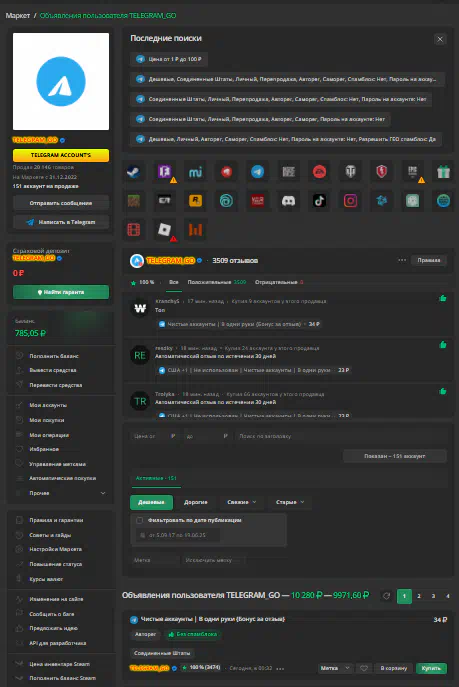Close the recent searches panel
Image resolution: width=459 pixels, height=687 pixels.
[440, 39]
